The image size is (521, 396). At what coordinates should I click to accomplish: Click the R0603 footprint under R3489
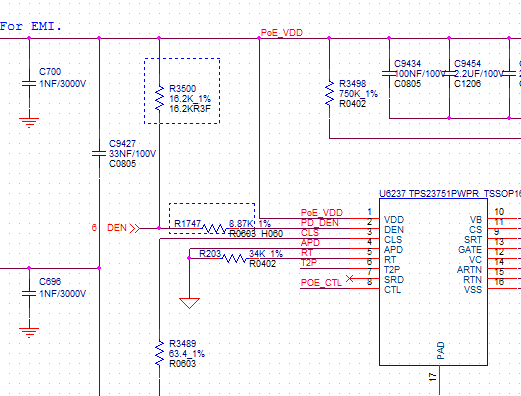[x=183, y=364]
